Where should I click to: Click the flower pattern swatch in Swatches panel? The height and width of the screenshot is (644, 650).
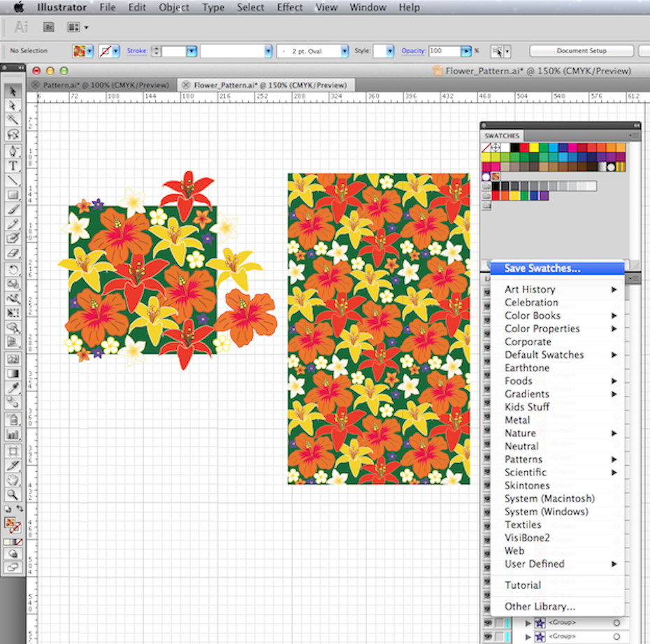(x=496, y=177)
